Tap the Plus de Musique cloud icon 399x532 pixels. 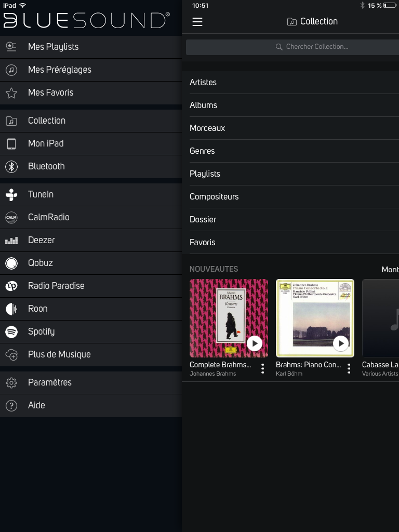[x=11, y=354]
